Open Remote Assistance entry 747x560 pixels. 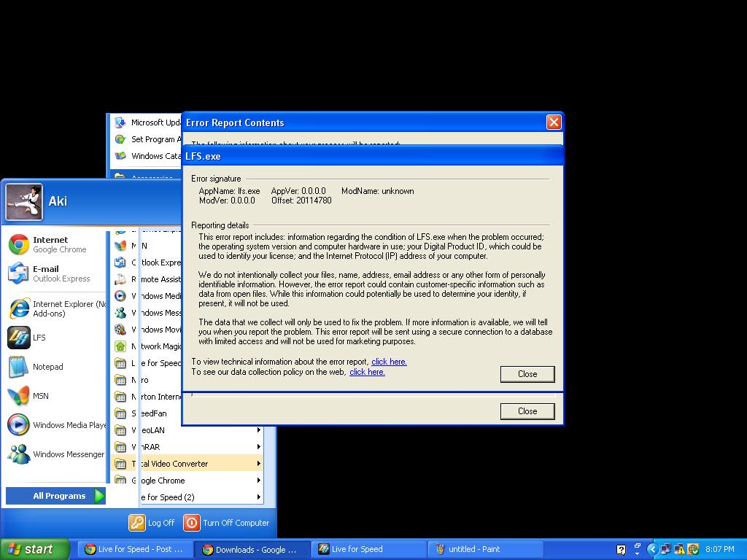[146, 279]
